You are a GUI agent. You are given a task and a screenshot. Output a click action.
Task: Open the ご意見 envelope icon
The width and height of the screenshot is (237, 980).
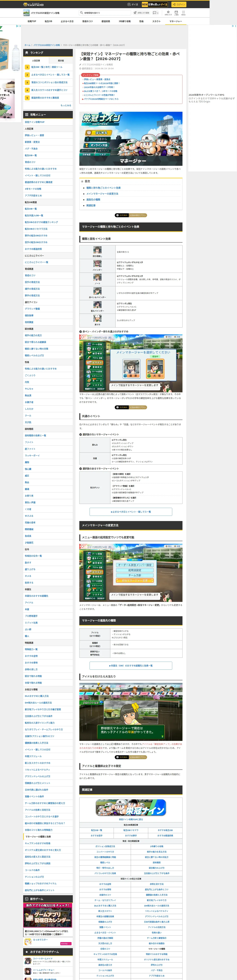pyautogui.click(x=176, y=12)
